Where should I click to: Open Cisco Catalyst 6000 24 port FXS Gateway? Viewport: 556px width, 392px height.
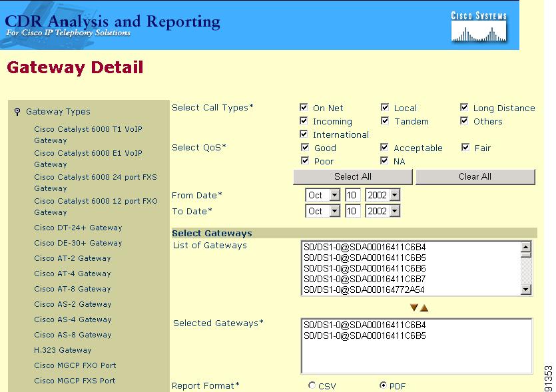(95, 182)
